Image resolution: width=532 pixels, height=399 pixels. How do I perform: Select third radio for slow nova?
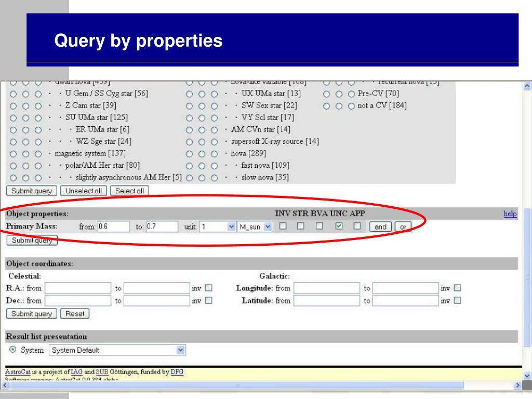click(215, 178)
